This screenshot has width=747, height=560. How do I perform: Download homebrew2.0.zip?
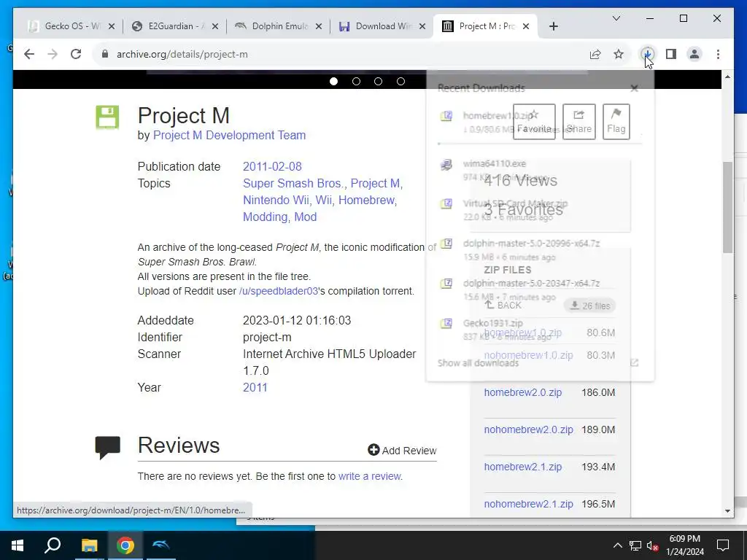click(x=522, y=392)
